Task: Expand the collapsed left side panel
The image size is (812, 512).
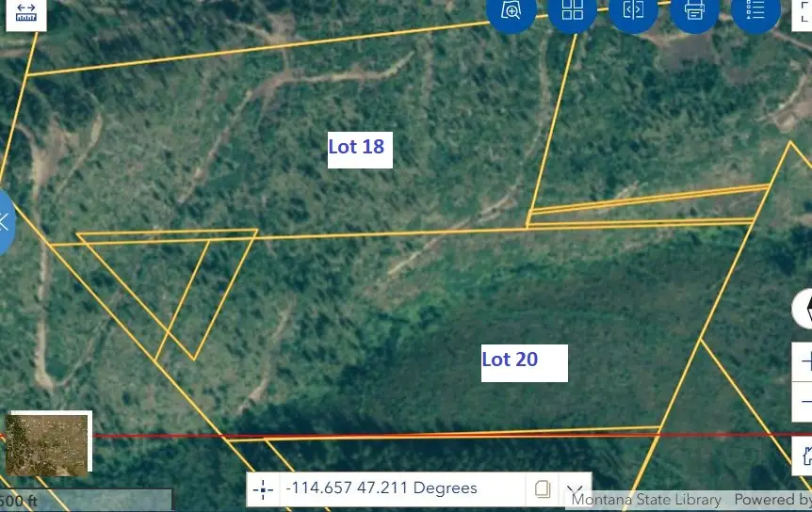Action: coord(6,222)
